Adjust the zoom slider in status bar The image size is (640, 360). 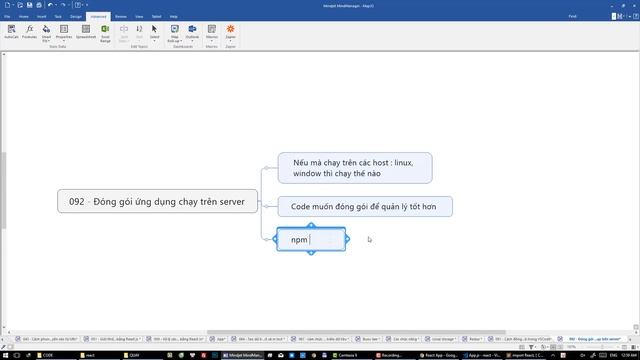[x=602, y=347]
